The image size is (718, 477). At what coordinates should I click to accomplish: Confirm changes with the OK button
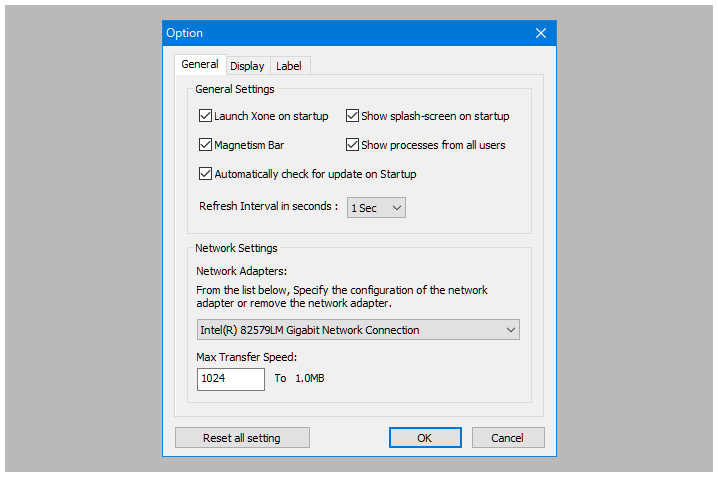[425, 438]
